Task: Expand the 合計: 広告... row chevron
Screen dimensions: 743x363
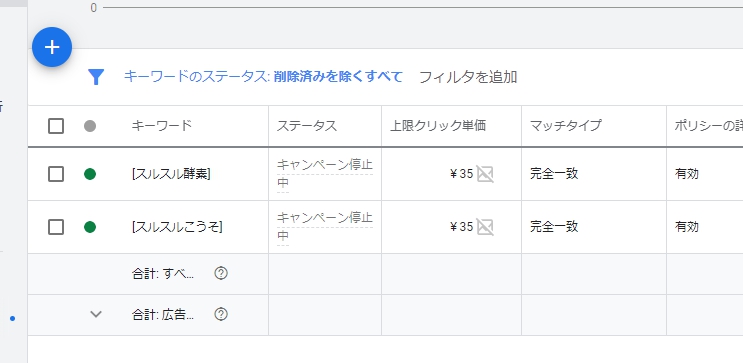Action: click(96, 314)
